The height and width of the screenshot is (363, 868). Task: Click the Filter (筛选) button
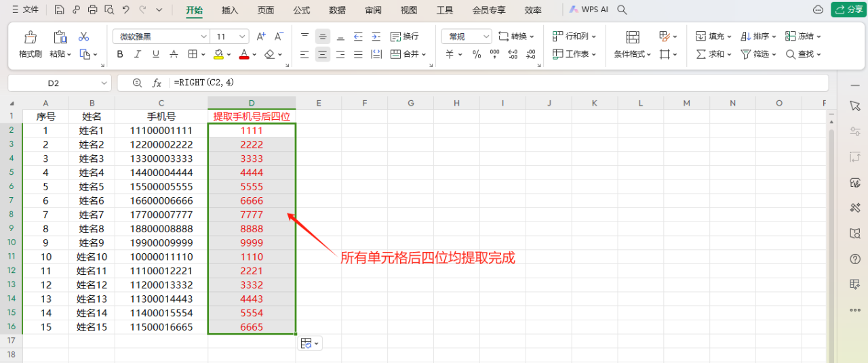759,54
